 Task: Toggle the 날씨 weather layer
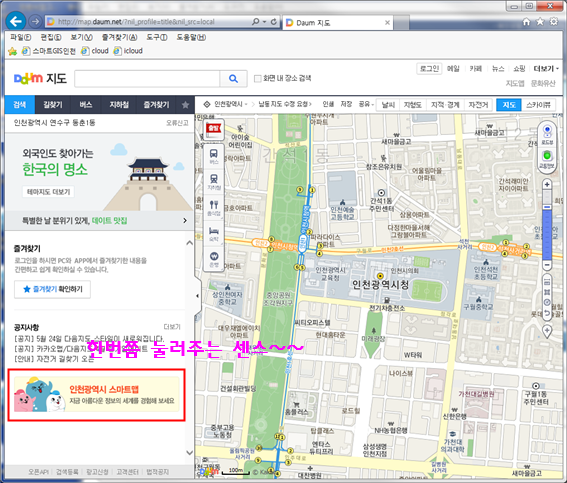pos(388,105)
